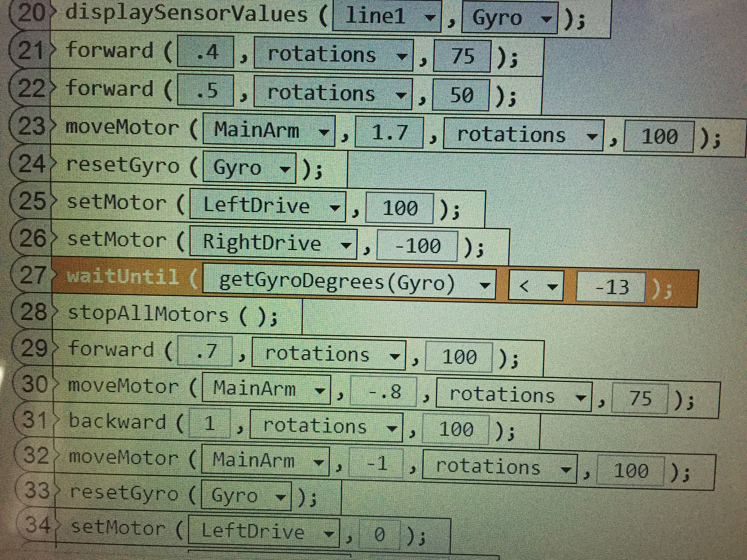This screenshot has height=560, width=747.
Task: Click the 75 speed field on line 21
Action: (x=462, y=56)
